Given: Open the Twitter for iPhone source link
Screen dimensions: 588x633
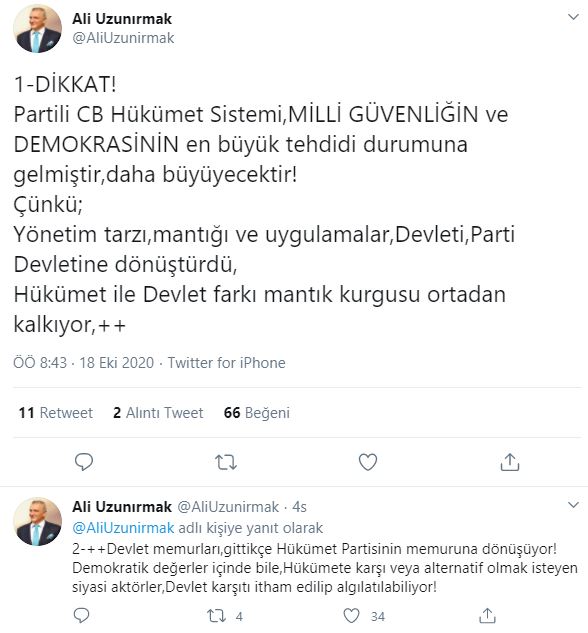Looking at the screenshot, I should [227, 363].
